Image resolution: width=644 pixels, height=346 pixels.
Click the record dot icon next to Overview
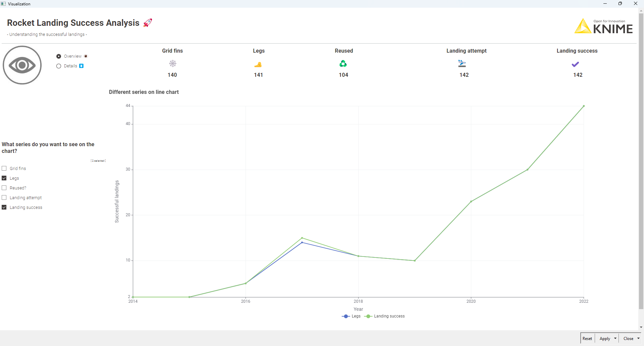(x=86, y=56)
